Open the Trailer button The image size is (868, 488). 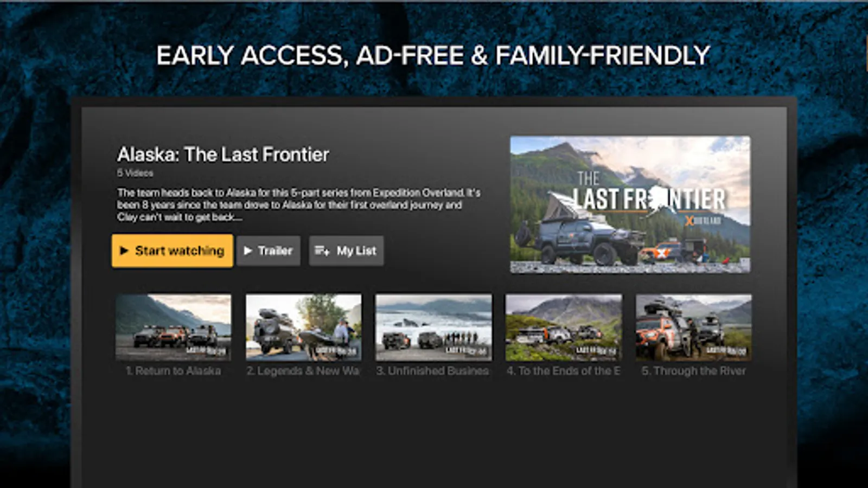point(269,251)
